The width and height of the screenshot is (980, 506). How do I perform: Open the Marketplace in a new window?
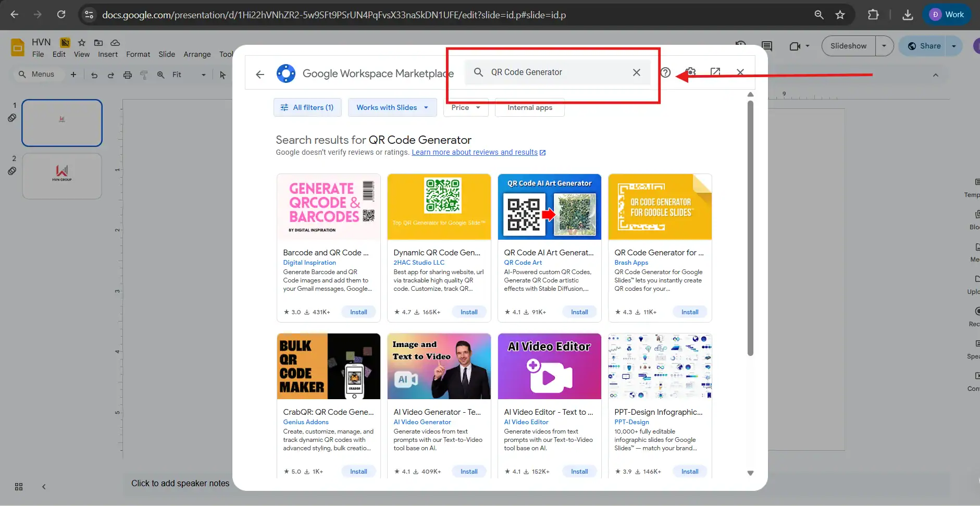pyautogui.click(x=715, y=72)
